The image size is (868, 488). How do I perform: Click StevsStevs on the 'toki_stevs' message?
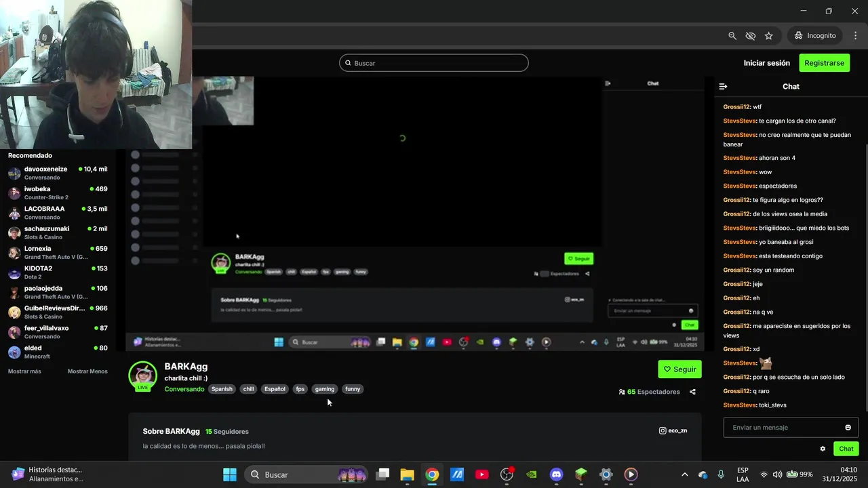739,405
